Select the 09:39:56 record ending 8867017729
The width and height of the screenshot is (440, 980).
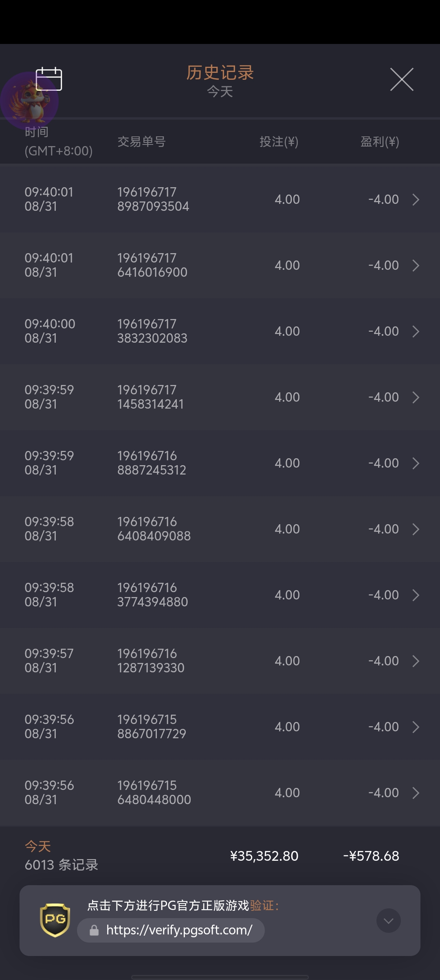tap(220, 727)
